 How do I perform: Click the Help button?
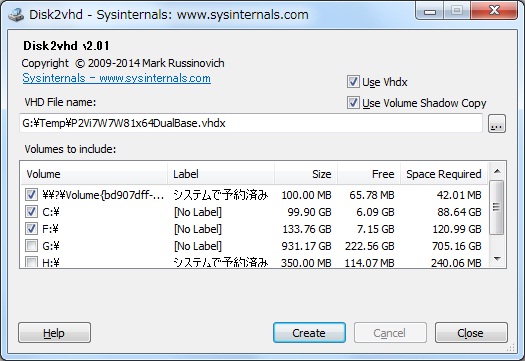[54, 333]
